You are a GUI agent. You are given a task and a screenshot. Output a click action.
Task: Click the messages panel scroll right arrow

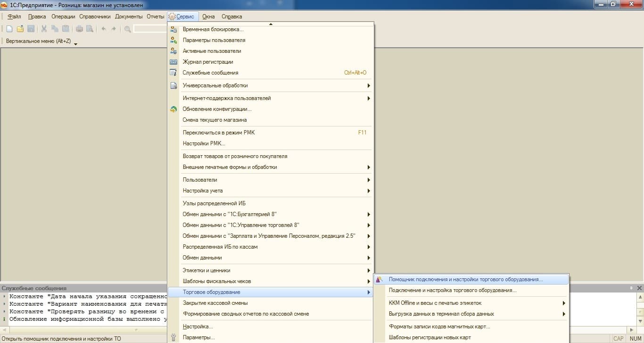pyautogui.click(x=632, y=330)
